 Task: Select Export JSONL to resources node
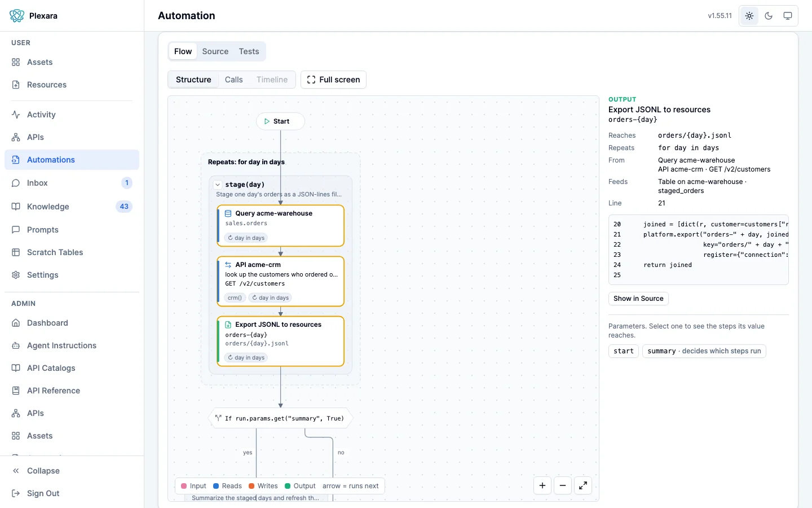click(280, 341)
